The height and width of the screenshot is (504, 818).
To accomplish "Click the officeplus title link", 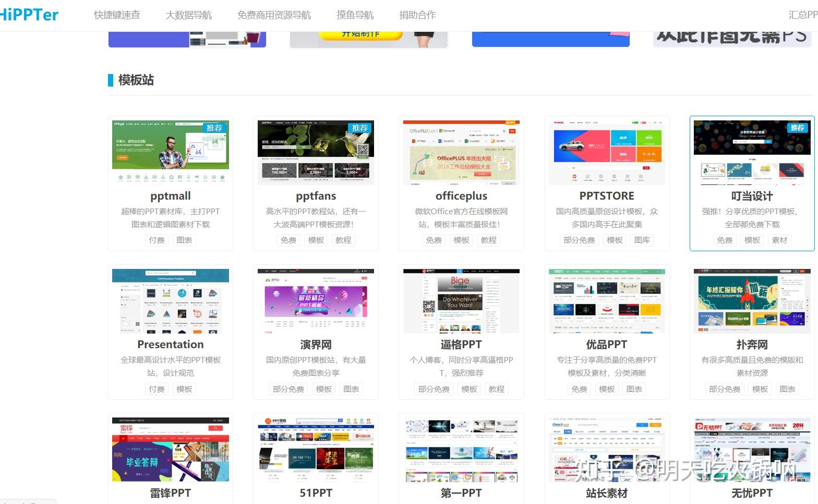I will [x=461, y=196].
